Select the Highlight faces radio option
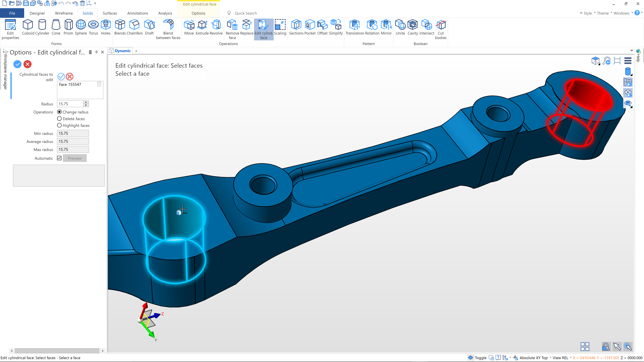644x362 pixels. click(x=60, y=125)
